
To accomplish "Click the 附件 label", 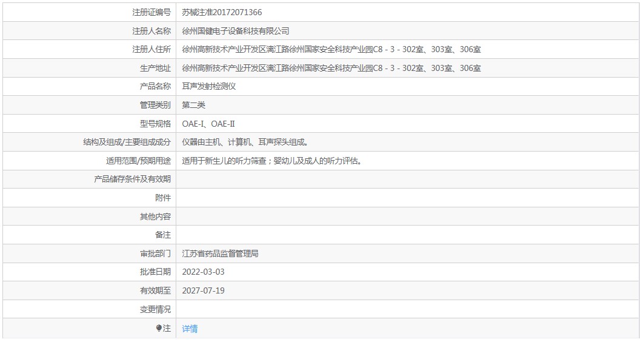I will click(x=163, y=198).
